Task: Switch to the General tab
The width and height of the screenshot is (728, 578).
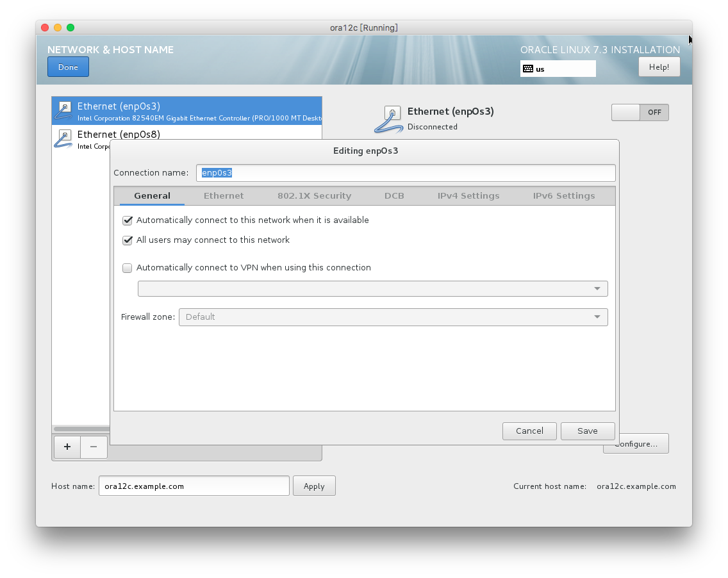Action: pyautogui.click(x=153, y=196)
